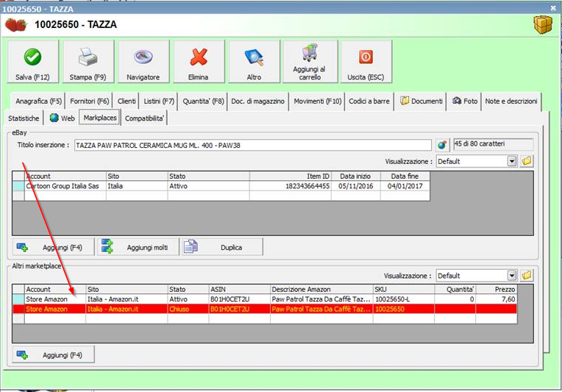Click the Item ID column header

click(x=291, y=176)
